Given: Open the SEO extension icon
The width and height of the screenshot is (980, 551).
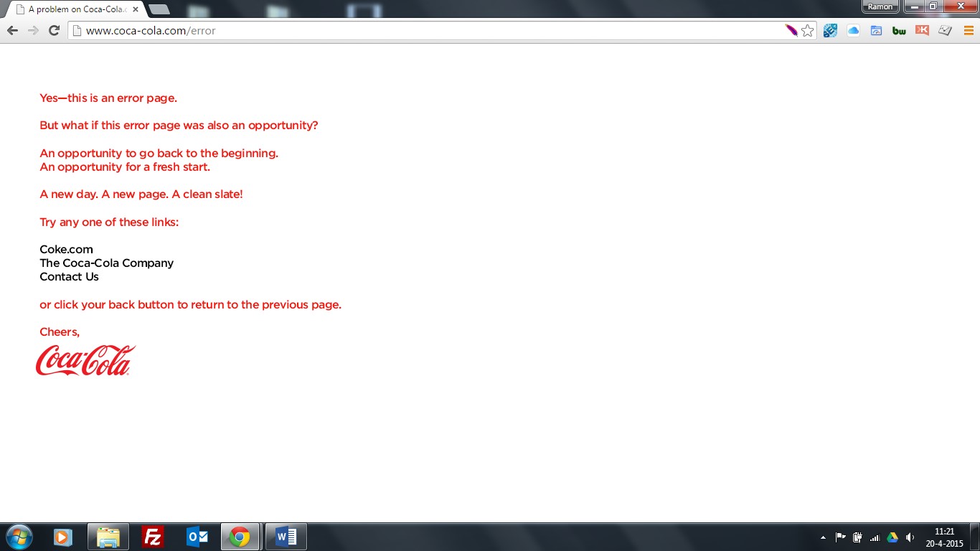Looking at the screenshot, I should click(x=830, y=31).
